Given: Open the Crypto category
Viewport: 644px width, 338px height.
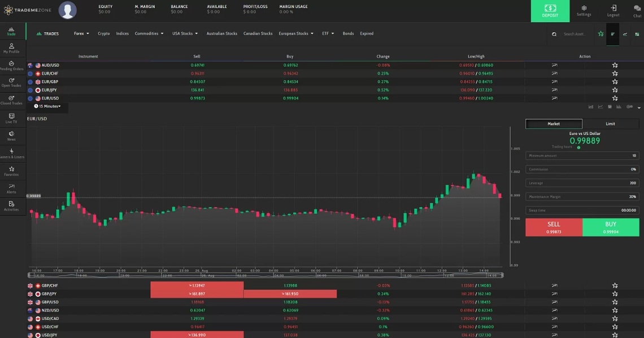Looking at the screenshot, I should tap(103, 34).
